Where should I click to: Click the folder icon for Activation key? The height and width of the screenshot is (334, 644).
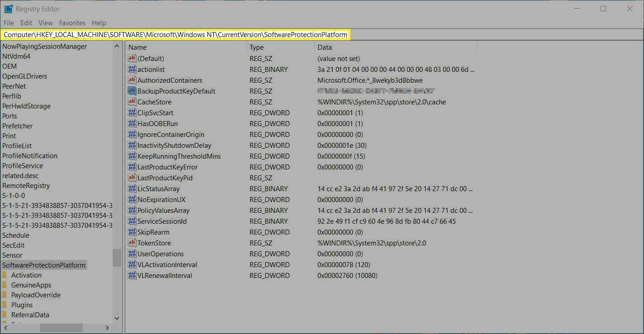click(x=5, y=275)
